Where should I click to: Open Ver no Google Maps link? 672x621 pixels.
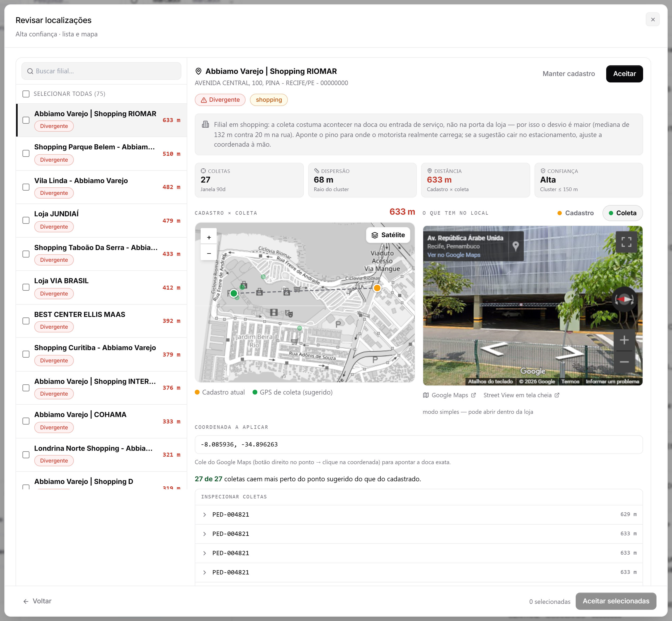(x=454, y=255)
